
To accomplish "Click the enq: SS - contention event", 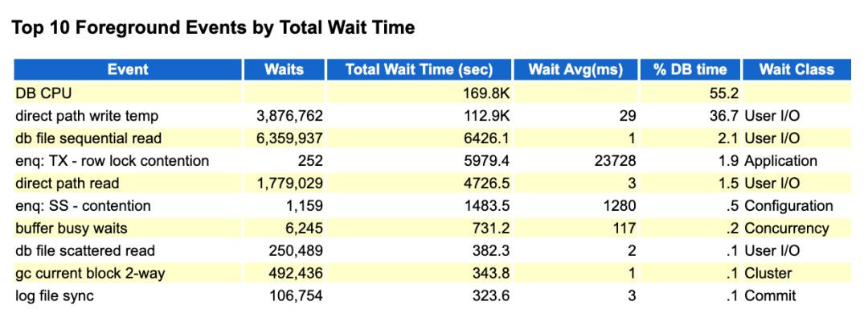I will (83, 206).
